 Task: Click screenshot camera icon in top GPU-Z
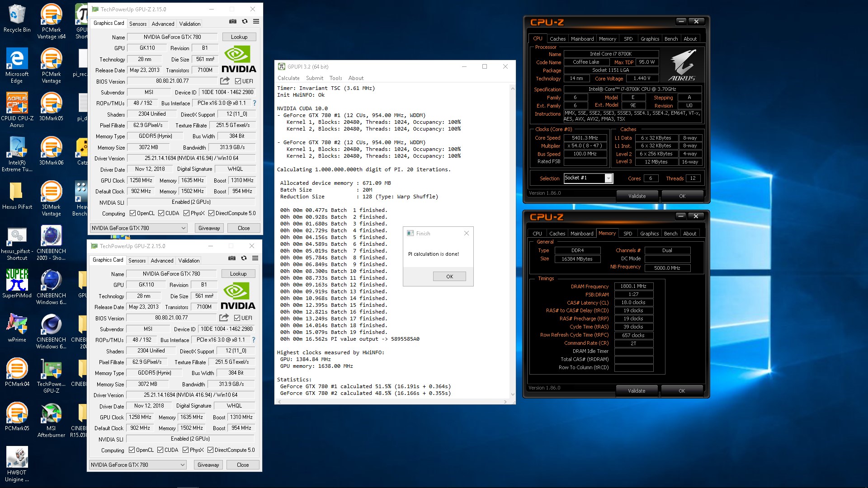click(x=233, y=21)
